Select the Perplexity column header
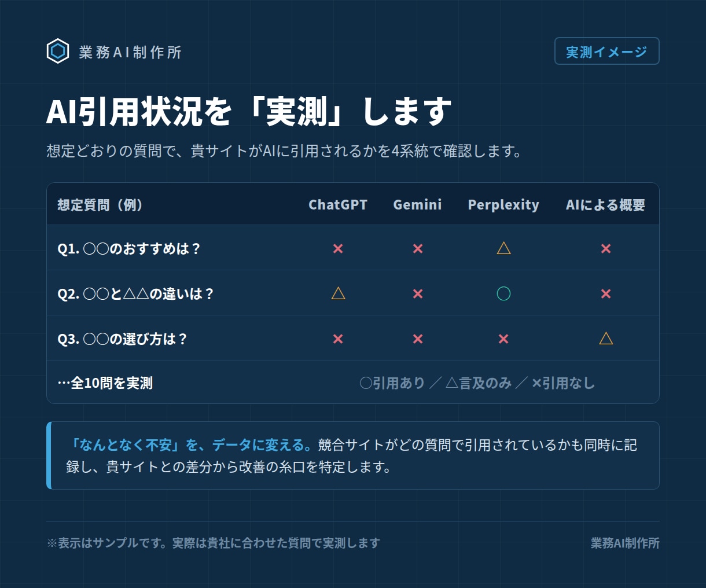This screenshot has width=706, height=588. pos(503,205)
